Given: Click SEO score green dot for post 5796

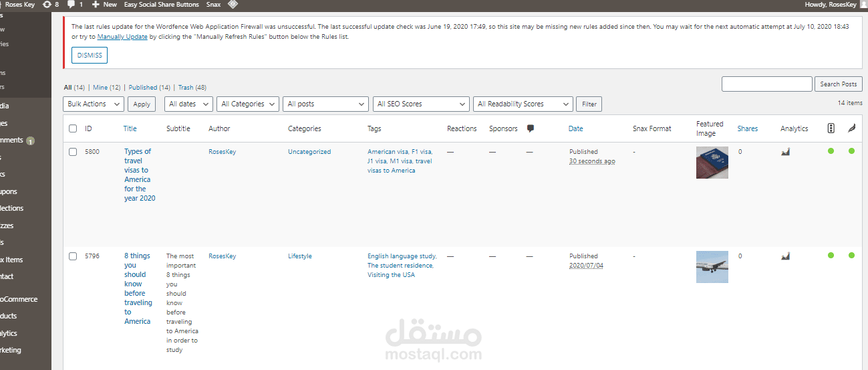Looking at the screenshot, I should (x=831, y=255).
